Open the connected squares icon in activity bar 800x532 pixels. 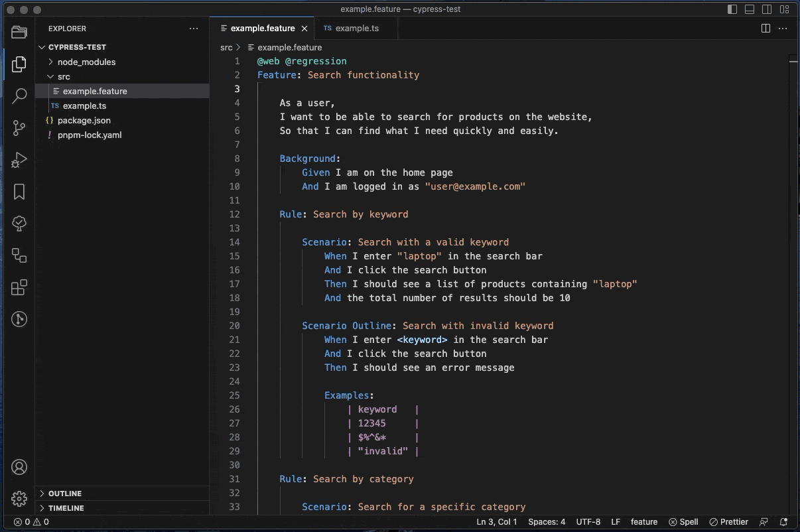pyautogui.click(x=19, y=255)
